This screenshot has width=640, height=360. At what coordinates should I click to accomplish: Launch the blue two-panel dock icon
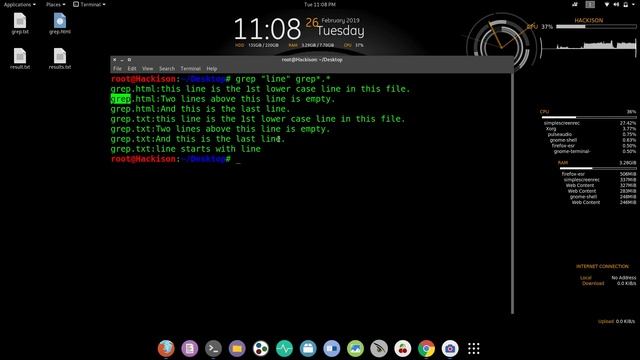332,349
